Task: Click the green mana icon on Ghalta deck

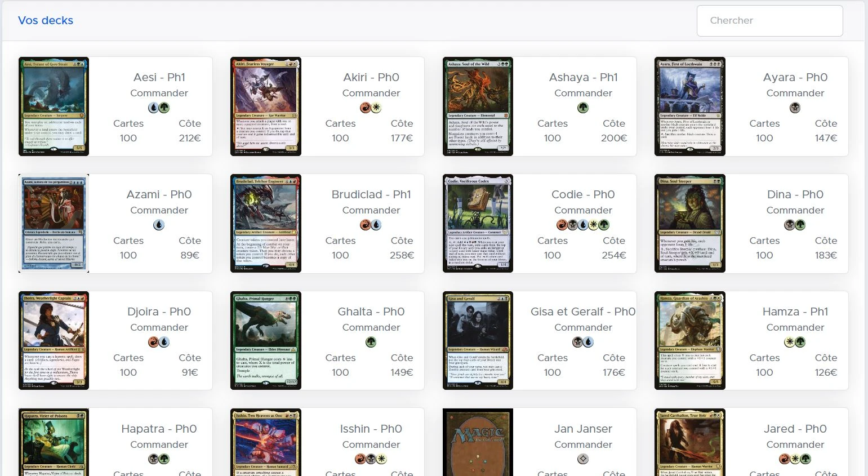Action: click(x=371, y=342)
